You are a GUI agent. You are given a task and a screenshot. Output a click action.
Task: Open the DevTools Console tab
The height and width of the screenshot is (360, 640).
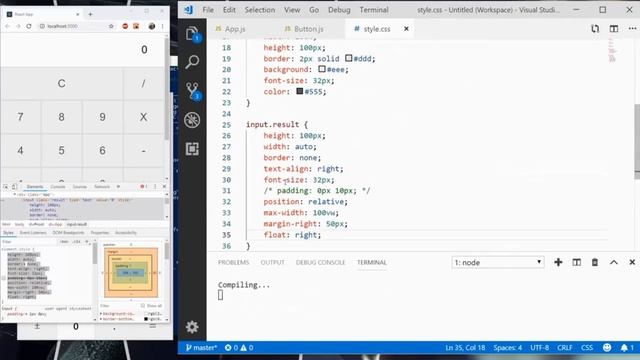(x=58, y=187)
